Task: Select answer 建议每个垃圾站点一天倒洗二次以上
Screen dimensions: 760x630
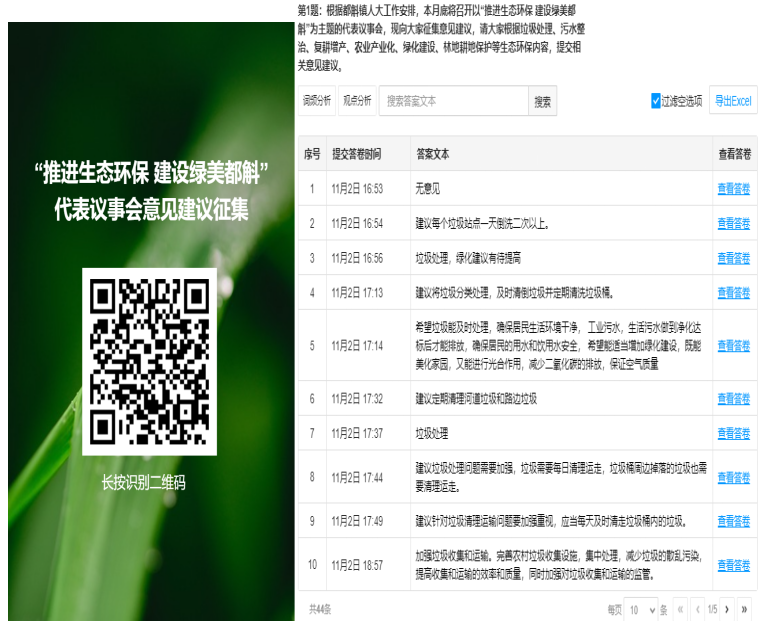Action: click(x=482, y=223)
